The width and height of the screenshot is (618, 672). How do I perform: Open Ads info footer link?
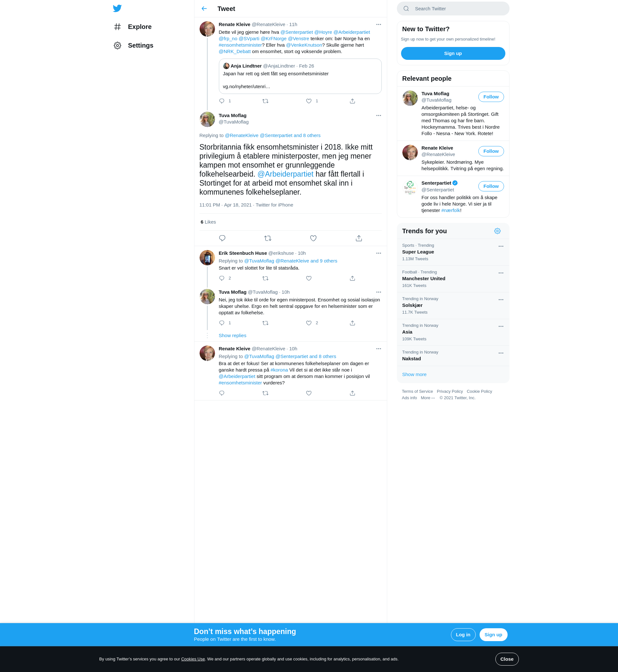tap(409, 398)
